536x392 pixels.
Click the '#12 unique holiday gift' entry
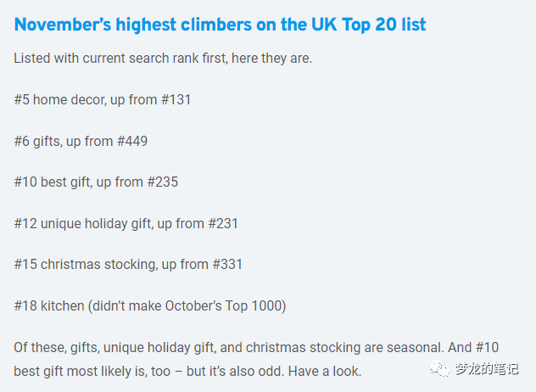click(x=126, y=223)
